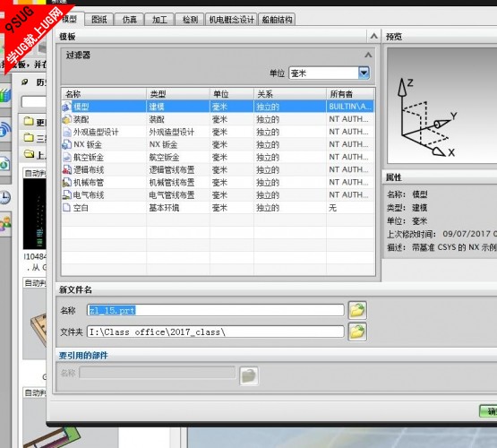This screenshot has width=497, height=448.
Task: Click the 电气管线布置 type cell
Action: [x=178, y=195]
